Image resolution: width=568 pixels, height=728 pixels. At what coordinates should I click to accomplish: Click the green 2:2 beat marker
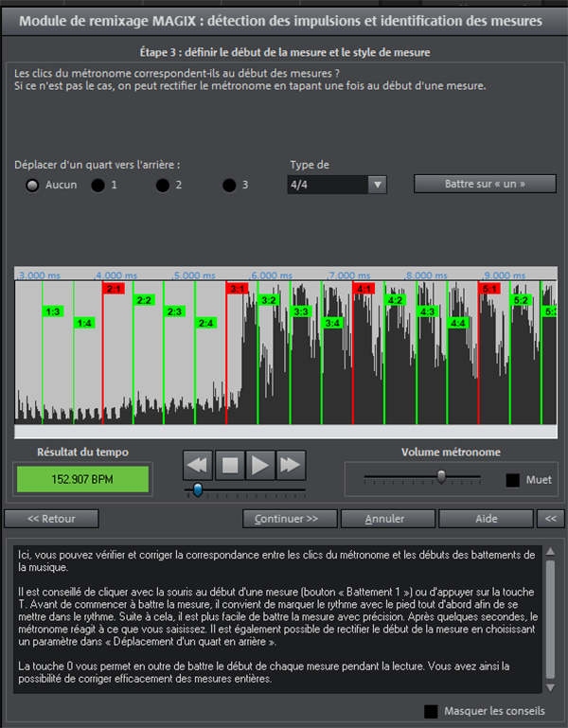point(144,300)
